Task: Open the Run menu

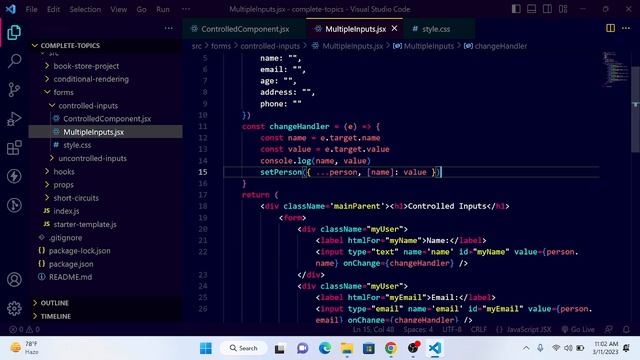Action: pos(162,9)
